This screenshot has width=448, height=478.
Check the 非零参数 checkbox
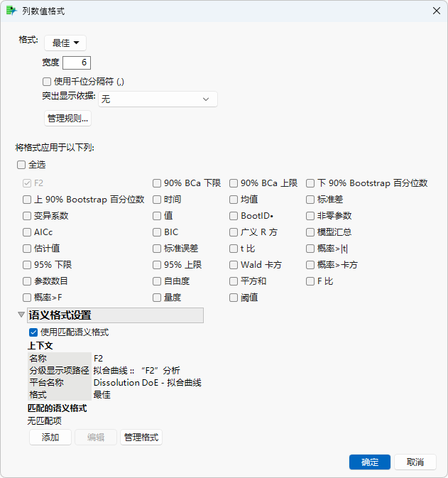(310, 216)
